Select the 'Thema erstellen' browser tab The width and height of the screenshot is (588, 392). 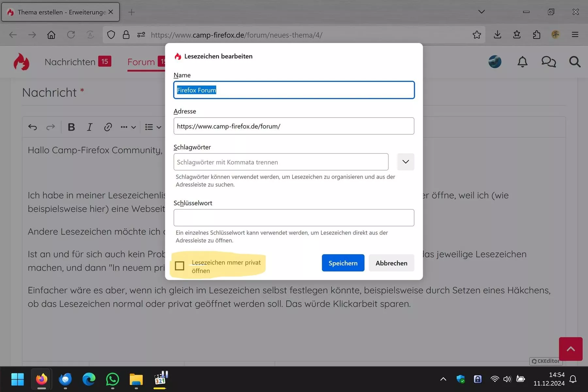60,12
